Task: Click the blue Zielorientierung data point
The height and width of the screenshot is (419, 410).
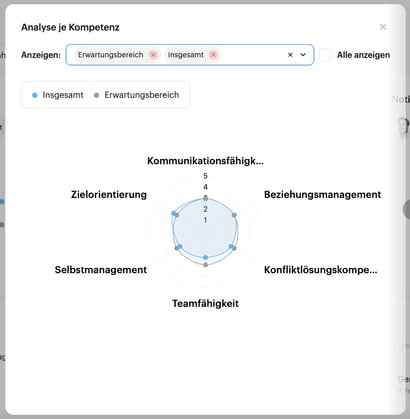Action: [x=173, y=213]
